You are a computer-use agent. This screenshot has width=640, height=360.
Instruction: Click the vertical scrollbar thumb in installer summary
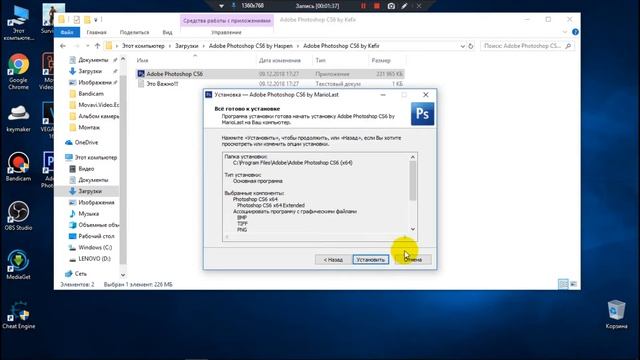[x=413, y=180]
